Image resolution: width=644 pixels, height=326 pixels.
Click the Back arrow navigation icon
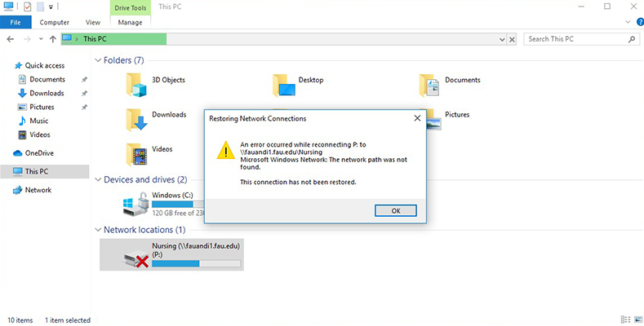point(11,39)
